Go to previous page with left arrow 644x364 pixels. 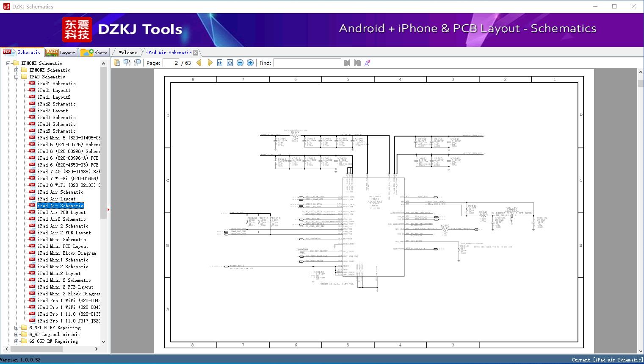(199, 63)
